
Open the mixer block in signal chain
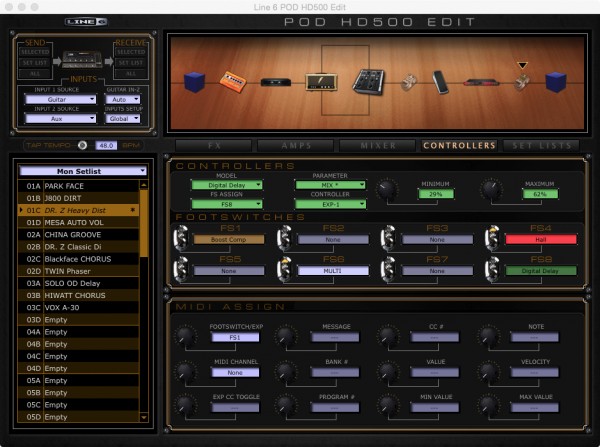tap(368, 82)
